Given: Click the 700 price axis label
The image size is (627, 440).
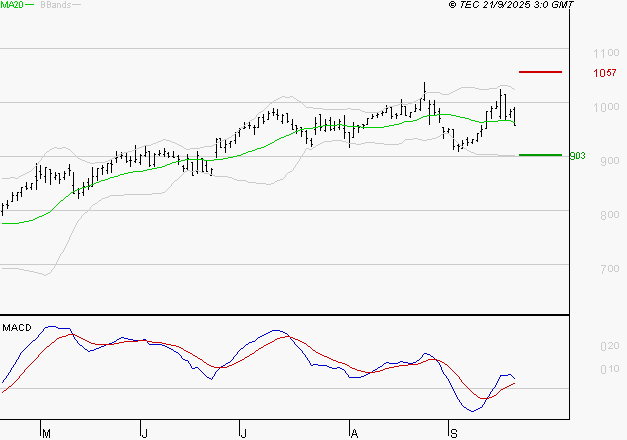Looking at the screenshot, I should 610,269.
